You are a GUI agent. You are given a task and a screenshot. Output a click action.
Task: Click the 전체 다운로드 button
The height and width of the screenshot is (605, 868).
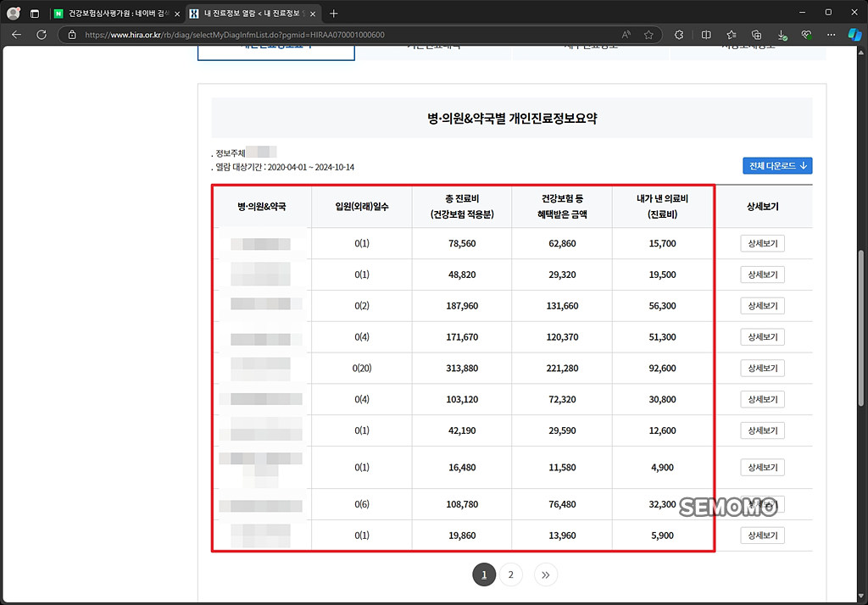777,165
